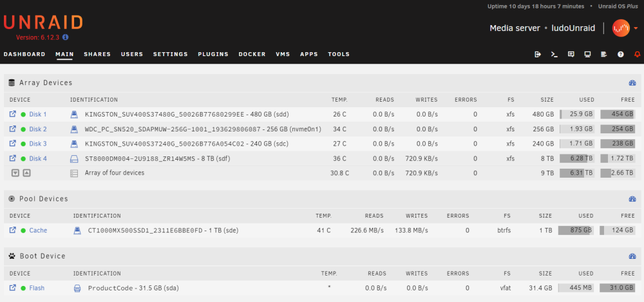The width and height of the screenshot is (644, 302).
Task: Open the Disk 1 settings link
Action: point(38,114)
